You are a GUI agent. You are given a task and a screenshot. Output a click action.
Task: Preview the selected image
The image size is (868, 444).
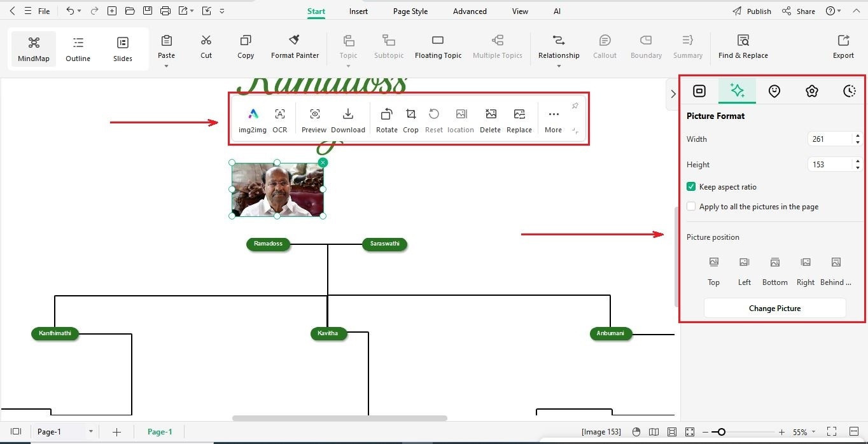click(x=314, y=120)
